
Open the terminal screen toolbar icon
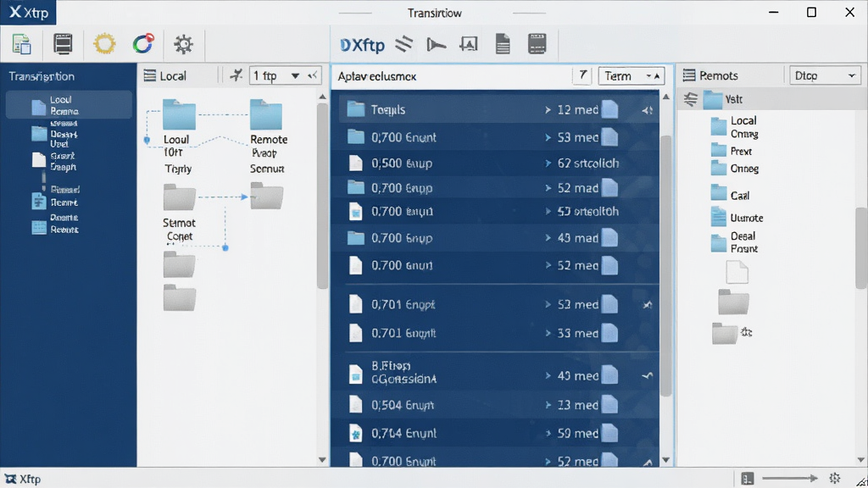click(63, 44)
